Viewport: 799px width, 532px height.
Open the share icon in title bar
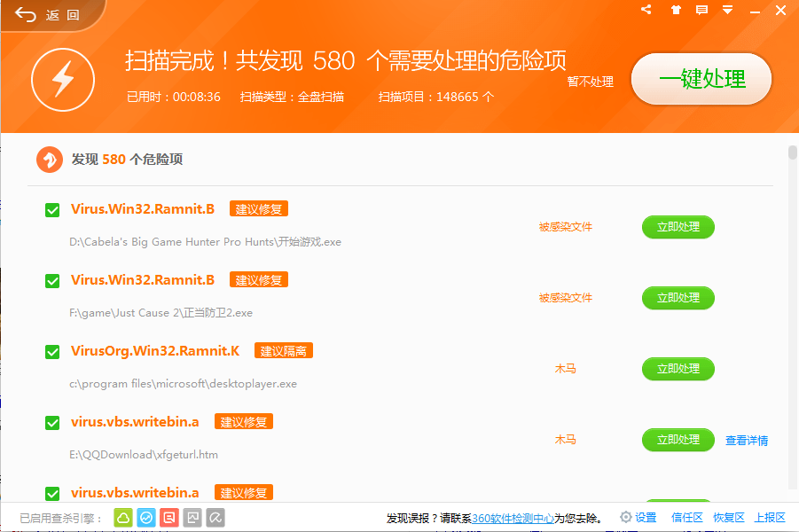point(646,9)
